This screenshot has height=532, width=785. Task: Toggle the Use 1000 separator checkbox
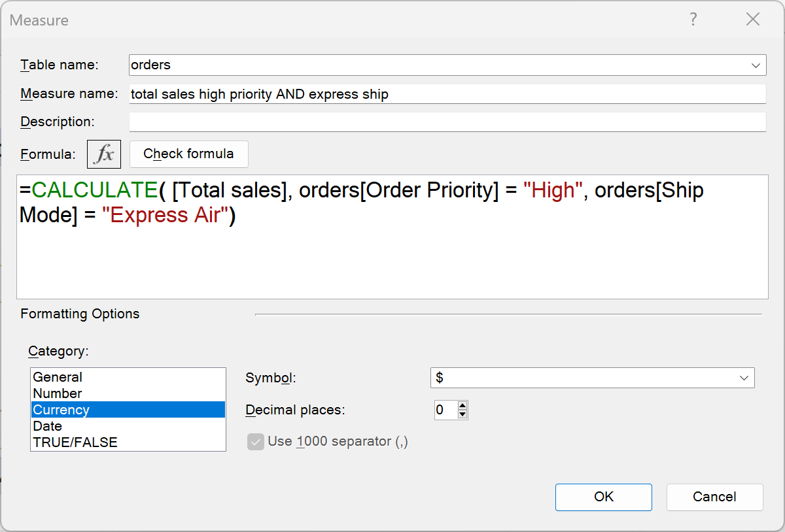tap(255, 442)
